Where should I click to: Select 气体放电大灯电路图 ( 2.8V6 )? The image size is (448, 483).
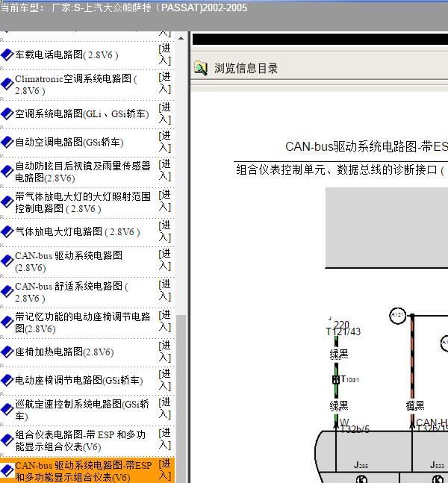[x=78, y=231]
